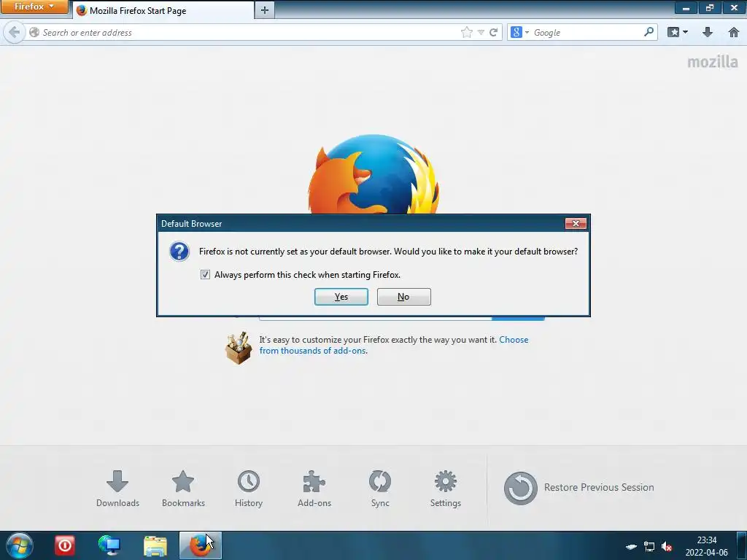This screenshot has height=560, width=747.
Task: Click Restore Previous Session button
Action: point(578,488)
